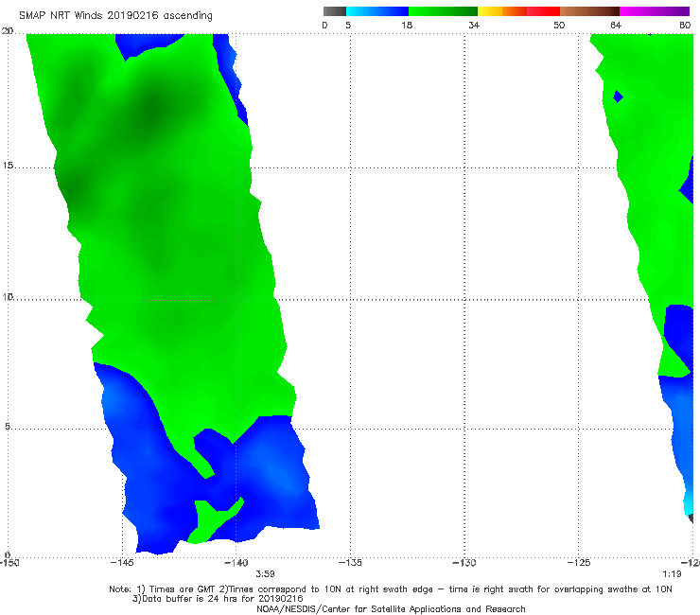The image size is (700, 615).
Task: Click the red segment of the color bar
Action: coord(543,11)
